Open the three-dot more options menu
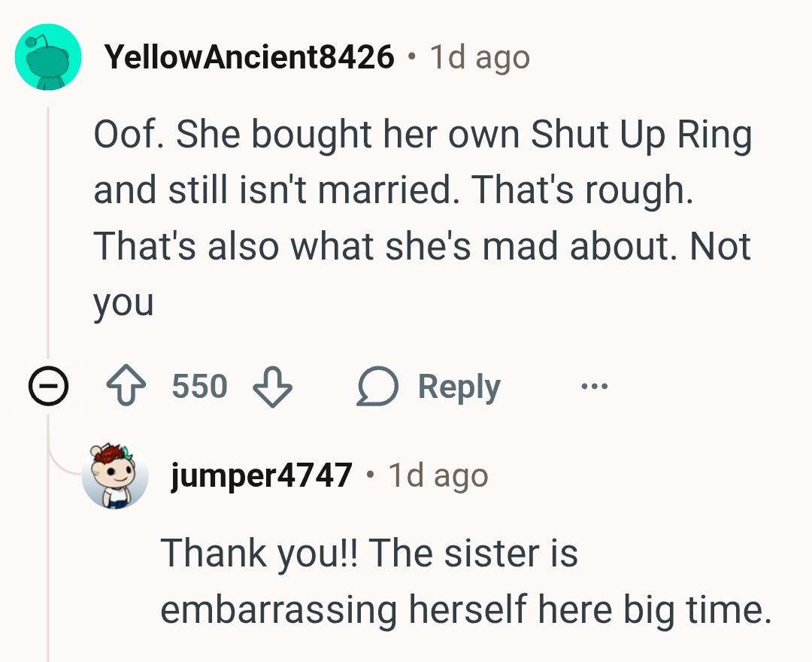The height and width of the screenshot is (662, 812). 594,387
